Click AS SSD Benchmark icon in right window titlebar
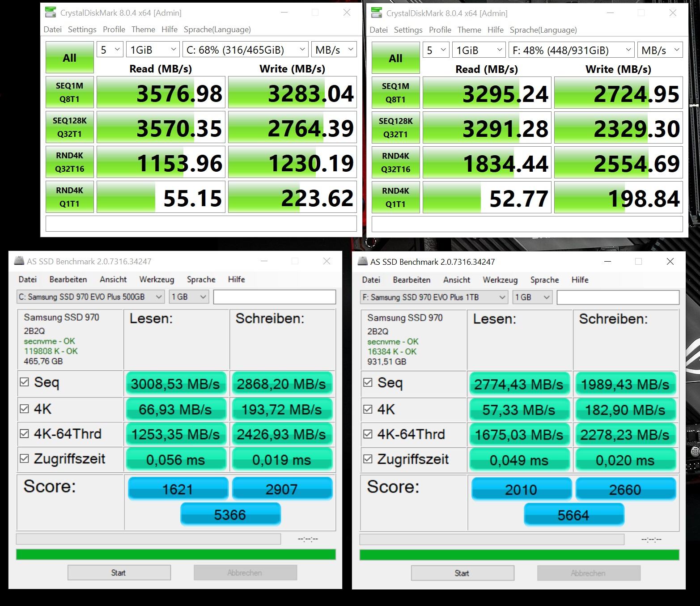This screenshot has height=606, width=700. point(362,262)
